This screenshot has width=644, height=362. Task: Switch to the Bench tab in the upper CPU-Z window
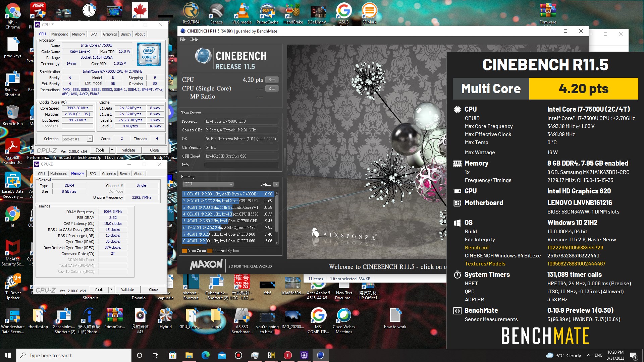(126, 34)
